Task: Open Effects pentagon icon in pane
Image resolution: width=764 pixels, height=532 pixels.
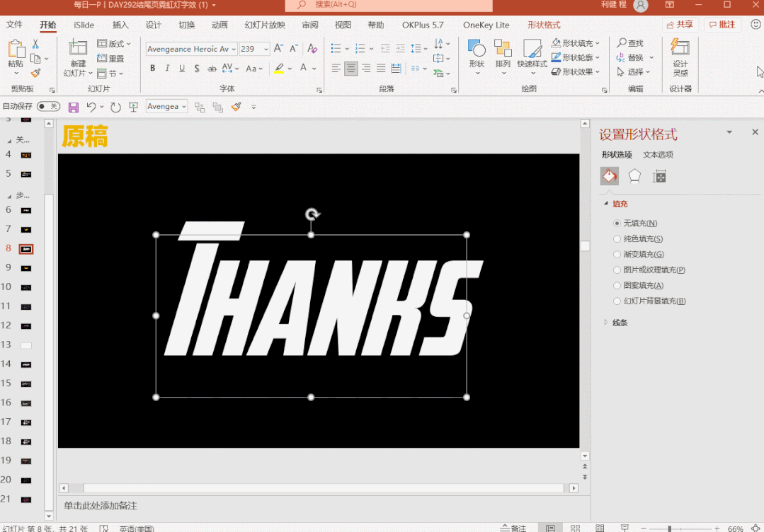Action: tap(634, 175)
